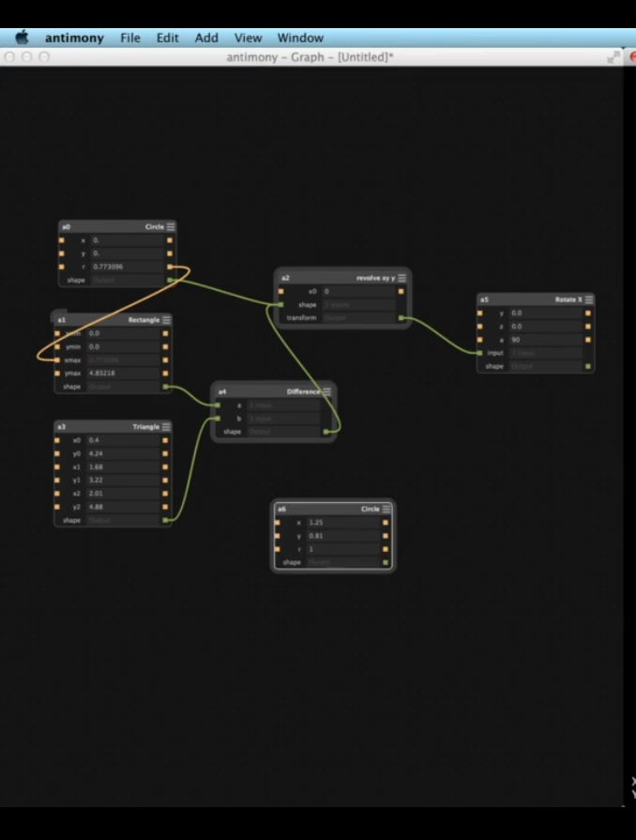Click the ymax output port on a1 Rectangle
The image size is (636, 840).
coord(165,374)
